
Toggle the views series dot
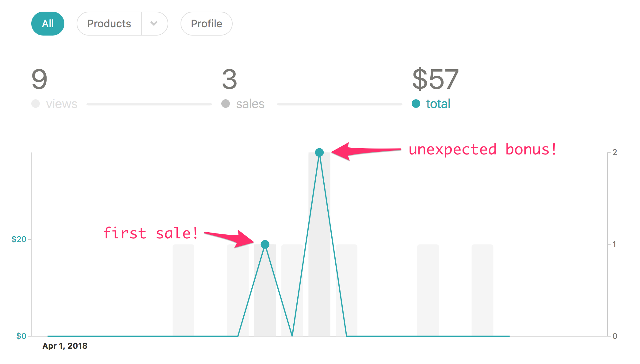click(36, 104)
